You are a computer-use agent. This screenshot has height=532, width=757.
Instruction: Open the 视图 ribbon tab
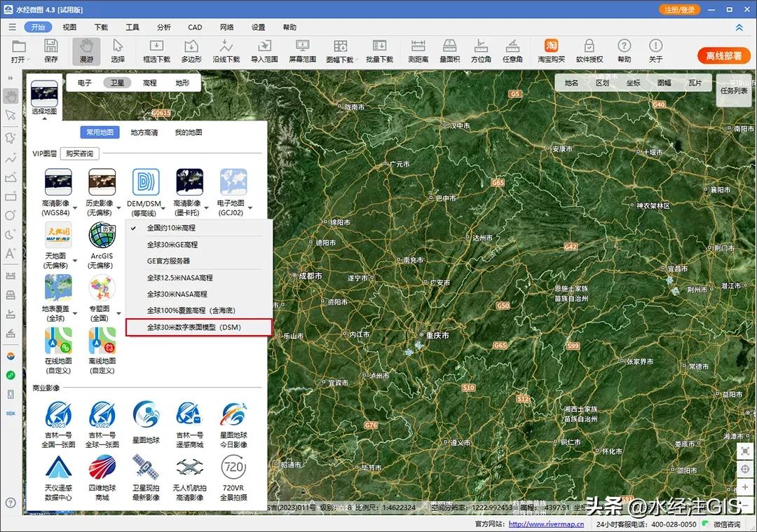[x=69, y=27]
